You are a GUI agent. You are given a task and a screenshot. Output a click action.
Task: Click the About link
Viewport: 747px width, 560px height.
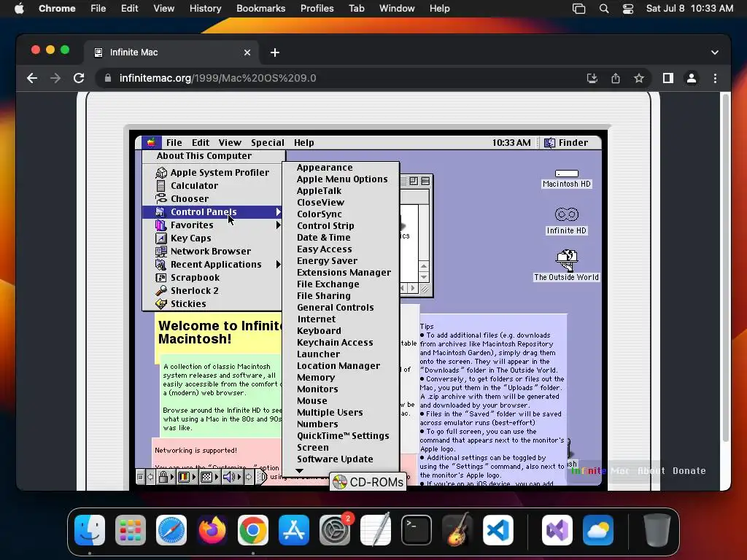(x=651, y=470)
